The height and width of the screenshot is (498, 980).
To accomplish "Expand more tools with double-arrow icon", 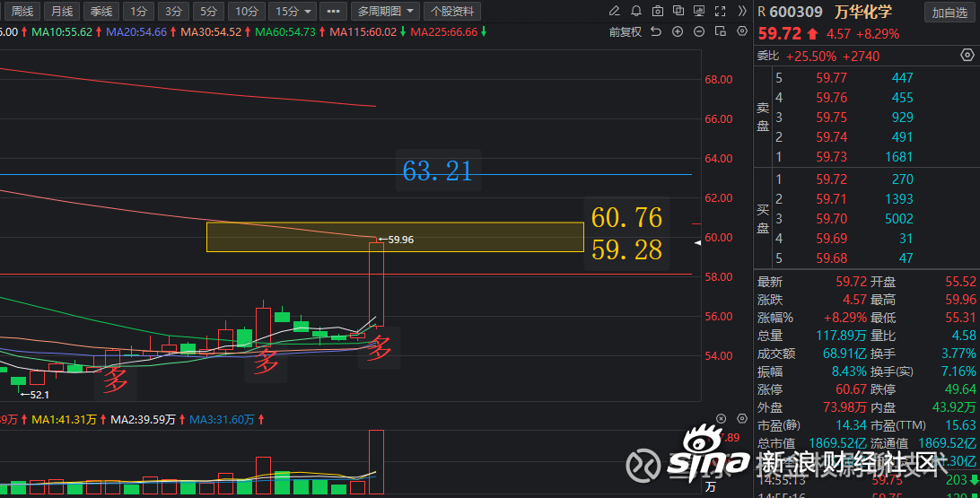I will click(742, 12).
